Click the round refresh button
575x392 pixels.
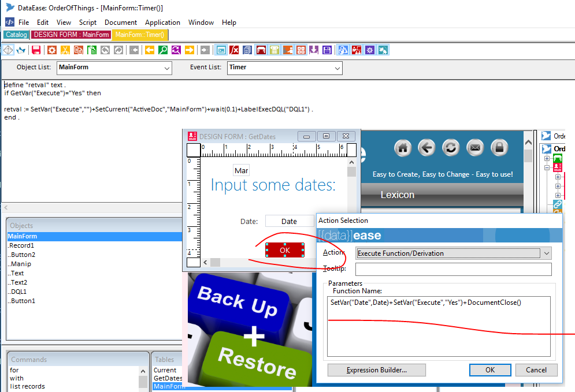click(x=451, y=148)
